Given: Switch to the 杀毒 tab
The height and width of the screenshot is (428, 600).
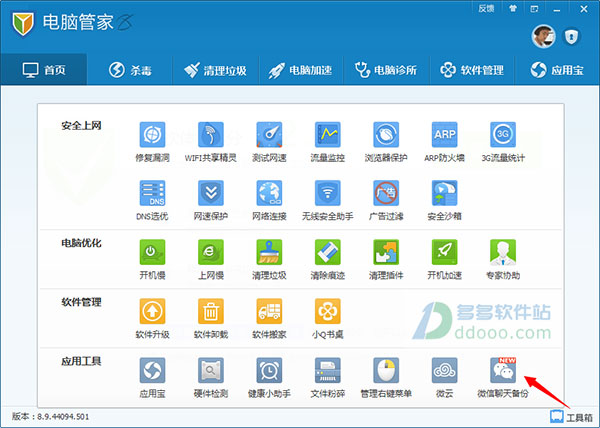Looking at the screenshot, I should (130, 70).
